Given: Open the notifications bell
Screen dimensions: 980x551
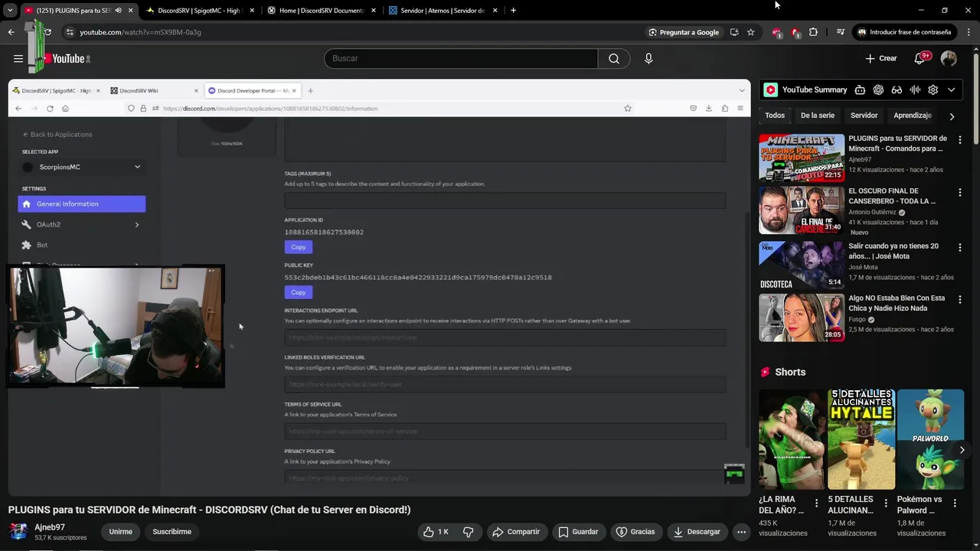Looking at the screenshot, I should [920, 58].
